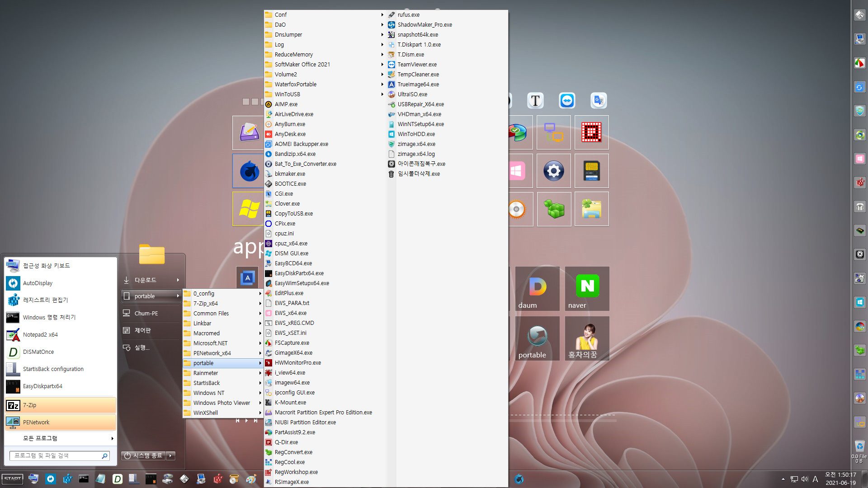Open the 실행... (Run) entry
The image size is (868, 488).
(x=151, y=347)
